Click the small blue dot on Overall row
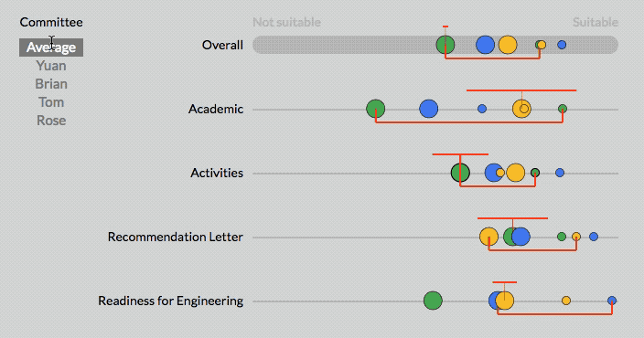 [562, 45]
